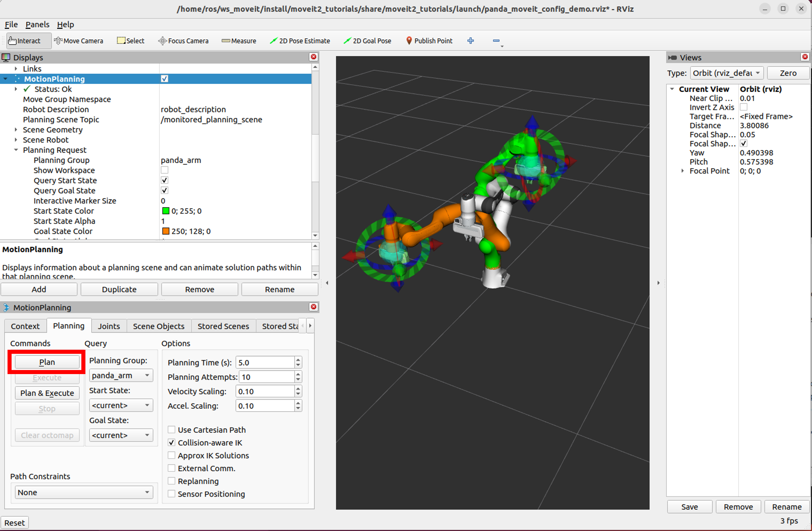This screenshot has width=812, height=531.
Task: Select the 2D Pose Estimate tool
Action: (x=300, y=41)
